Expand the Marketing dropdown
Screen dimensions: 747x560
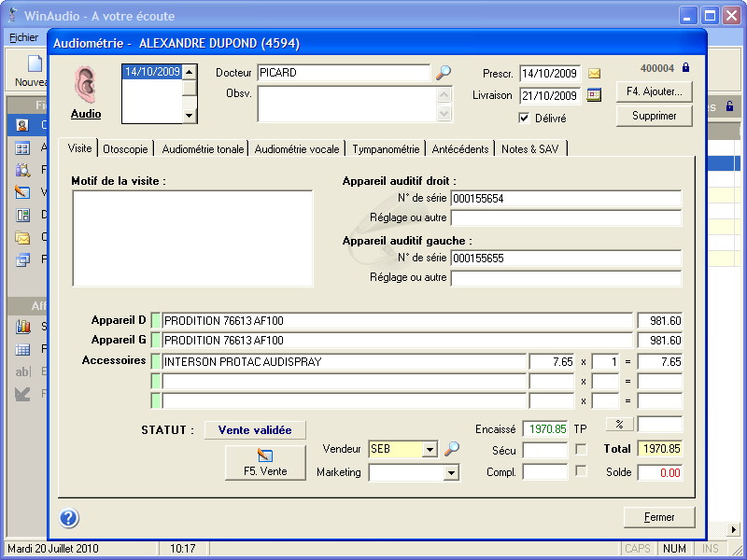452,473
